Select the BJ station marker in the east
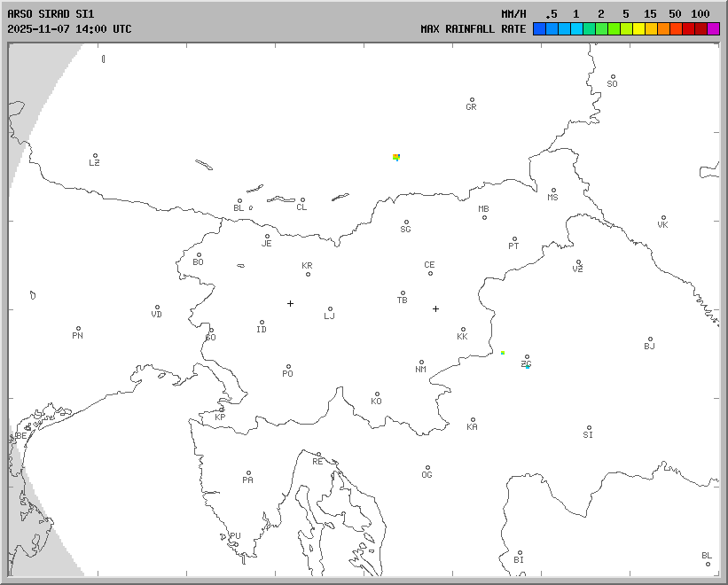Screen dimensions: 728x585 pyautogui.click(x=650, y=339)
